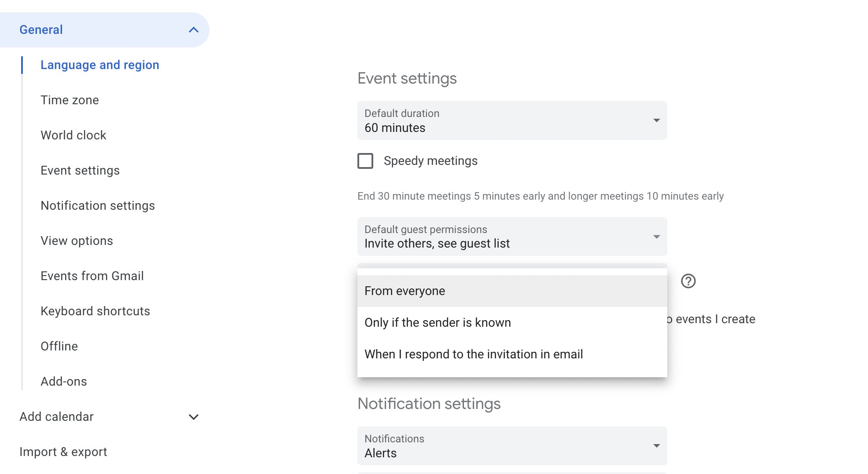This screenshot has height=474, width=868.
Task: Expand the Add calendar section
Action: (194, 416)
